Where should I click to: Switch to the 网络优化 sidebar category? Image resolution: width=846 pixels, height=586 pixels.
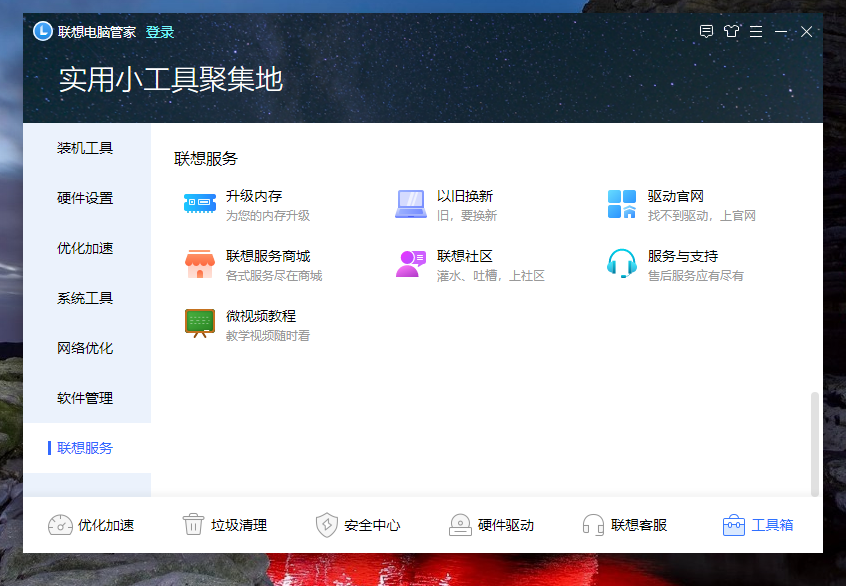pos(87,348)
